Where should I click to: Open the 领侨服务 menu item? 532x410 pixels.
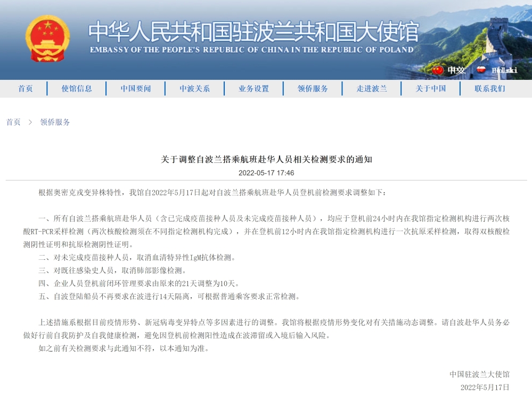click(313, 88)
